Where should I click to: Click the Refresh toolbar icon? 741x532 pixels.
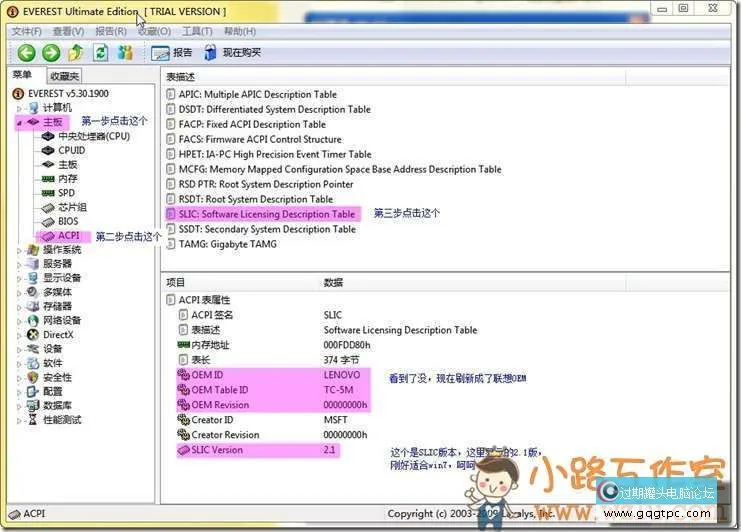coord(100,53)
